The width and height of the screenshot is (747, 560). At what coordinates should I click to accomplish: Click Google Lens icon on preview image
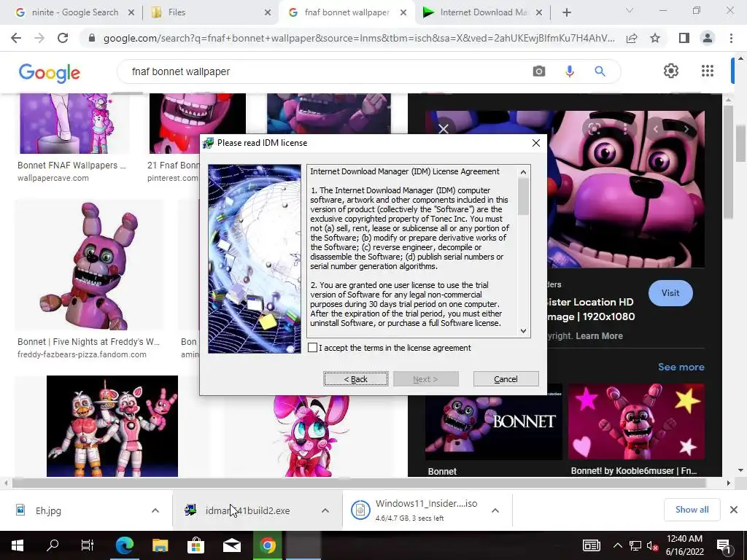594,129
